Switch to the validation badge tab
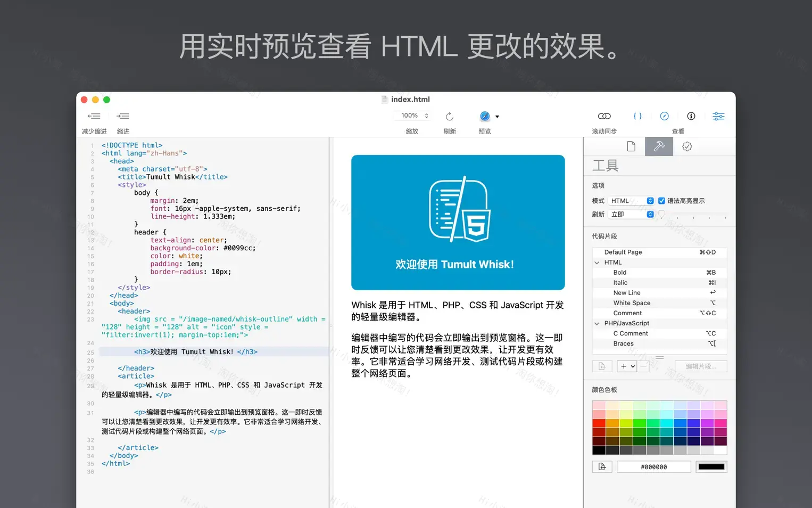 click(x=687, y=146)
